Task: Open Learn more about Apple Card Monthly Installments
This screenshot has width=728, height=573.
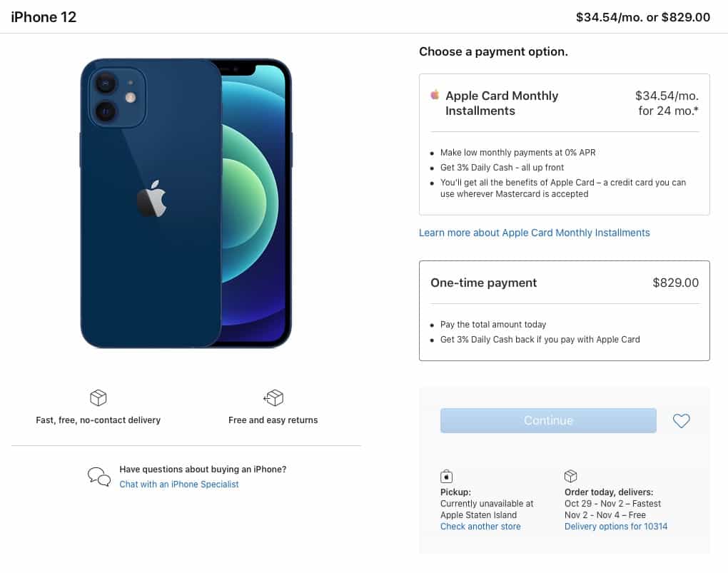Action: coord(535,233)
